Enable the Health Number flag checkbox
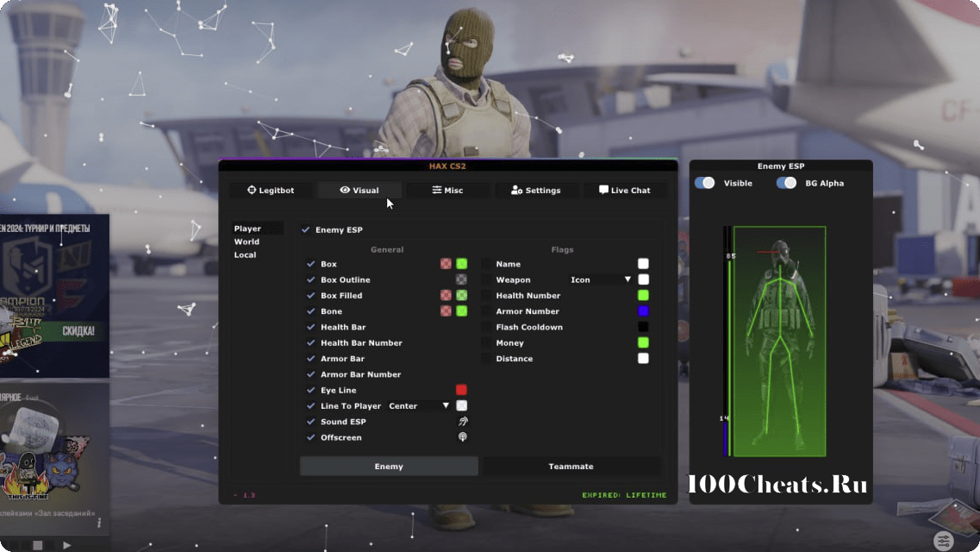980x552 pixels. click(486, 295)
